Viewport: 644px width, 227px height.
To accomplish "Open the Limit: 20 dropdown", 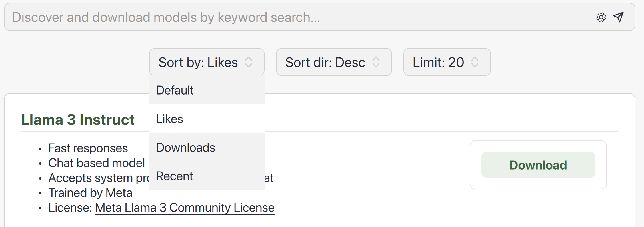I will 447,62.
